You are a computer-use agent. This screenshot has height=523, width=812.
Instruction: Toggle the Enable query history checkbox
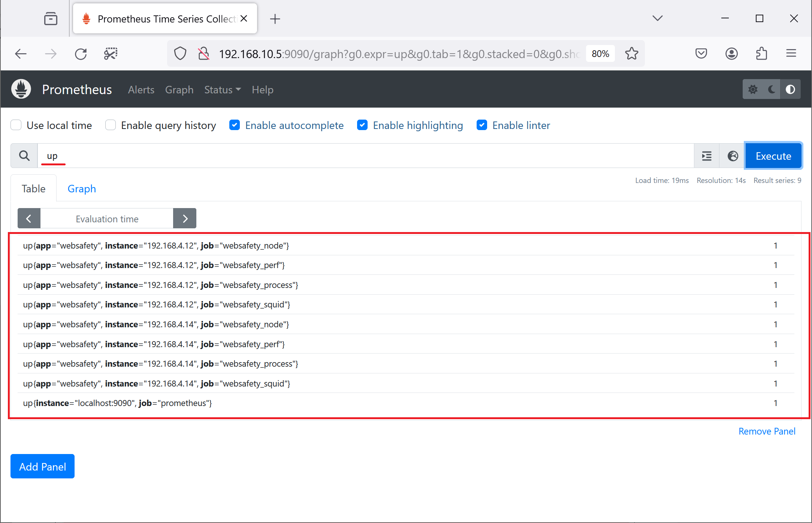click(x=111, y=125)
